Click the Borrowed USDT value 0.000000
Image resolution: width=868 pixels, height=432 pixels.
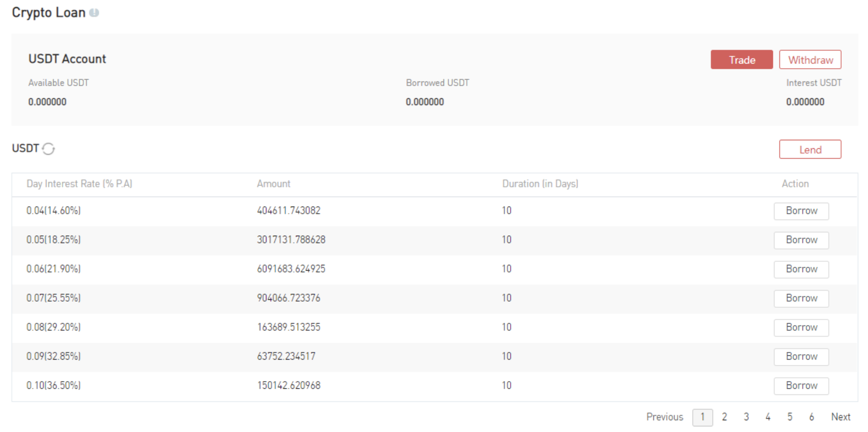[425, 102]
